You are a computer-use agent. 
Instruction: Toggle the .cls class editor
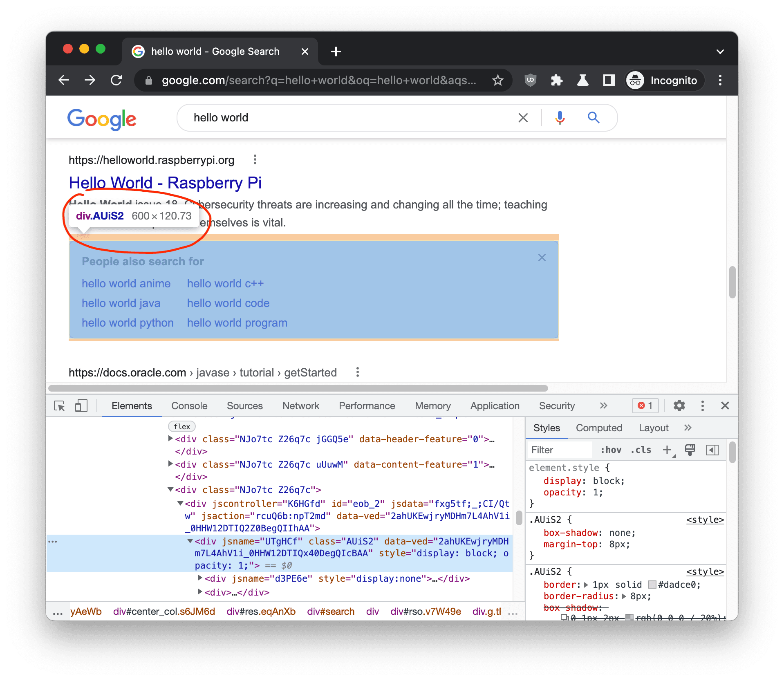[641, 450]
